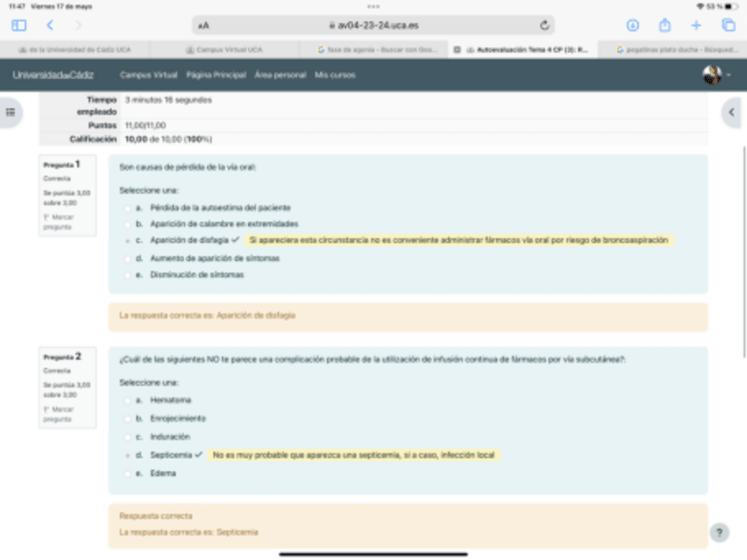Screen dimensions: 747x560
Task: Reload the page using refresh icon
Action: click(x=544, y=26)
